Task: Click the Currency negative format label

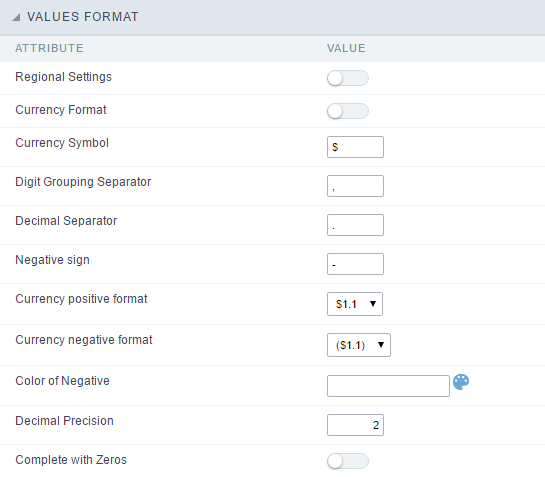Action: point(84,340)
